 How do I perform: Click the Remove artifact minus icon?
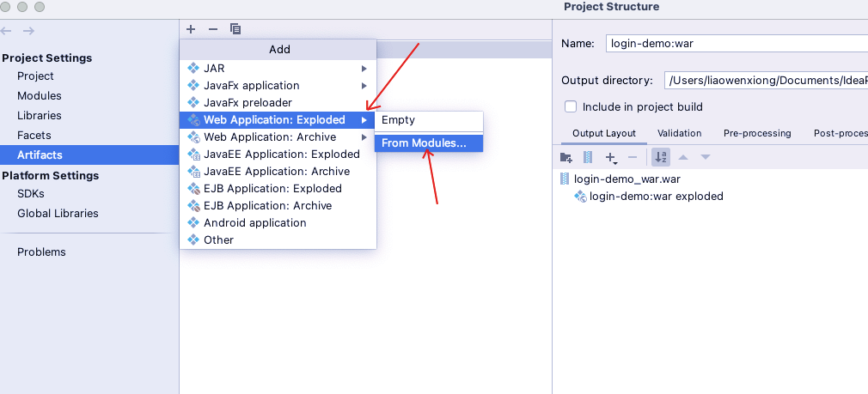point(213,29)
